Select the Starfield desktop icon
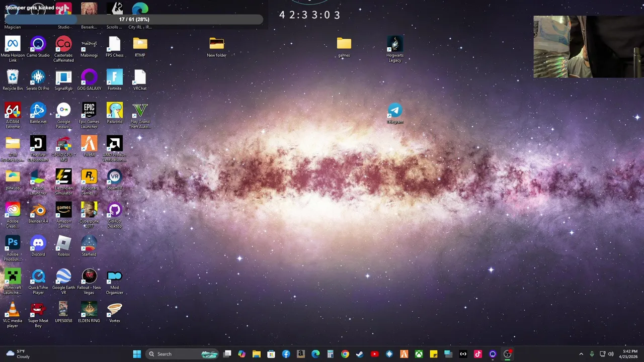The height and width of the screenshot is (362, 644). [89, 246]
